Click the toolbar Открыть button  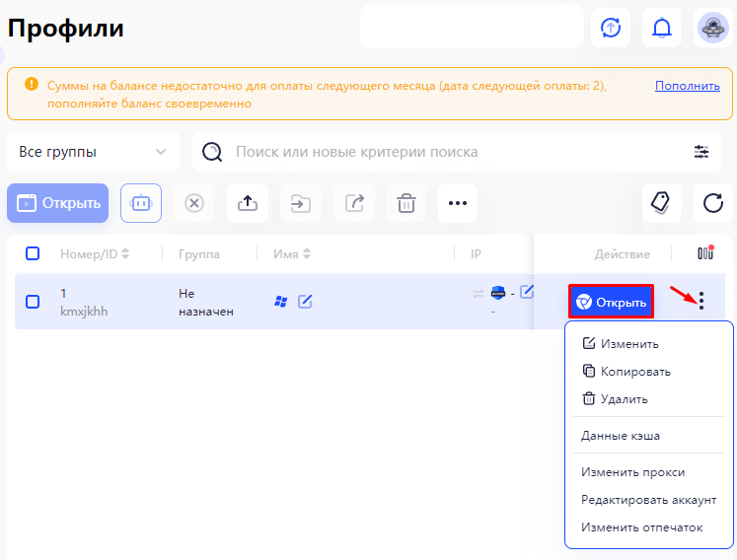[x=58, y=203]
